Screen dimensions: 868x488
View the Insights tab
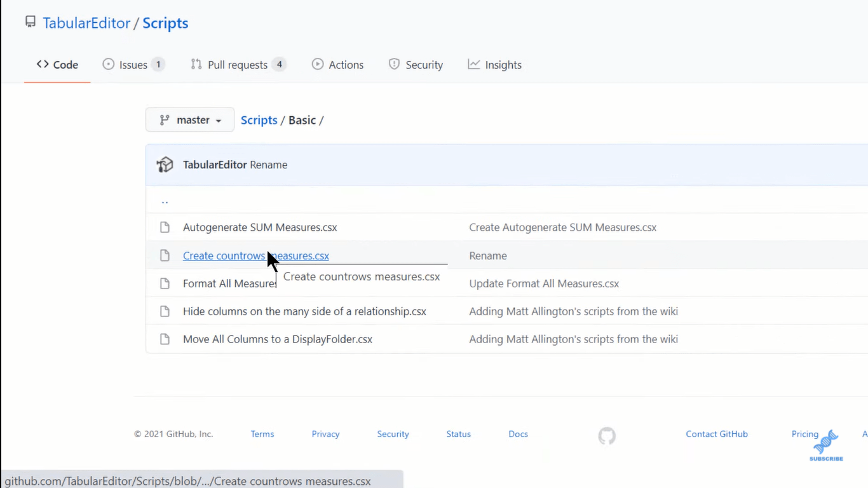(494, 65)
